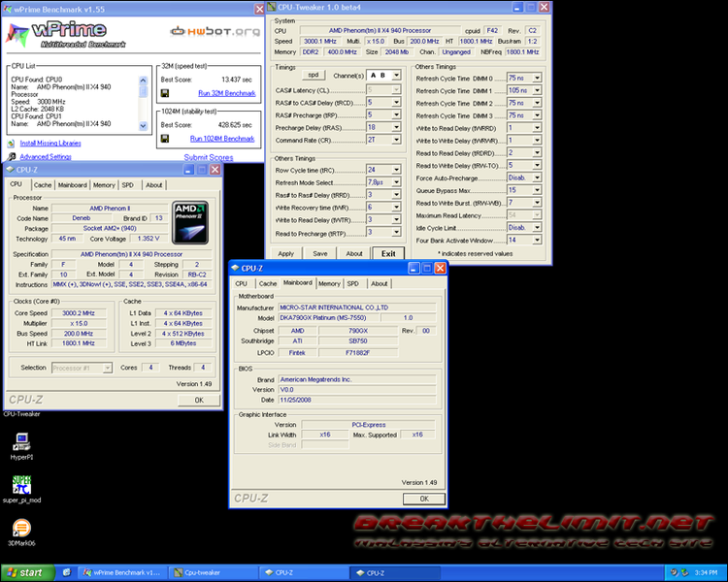Click Exit button in CPU-Tweaker
The image size is (728, 582).
tap(388, 253)
